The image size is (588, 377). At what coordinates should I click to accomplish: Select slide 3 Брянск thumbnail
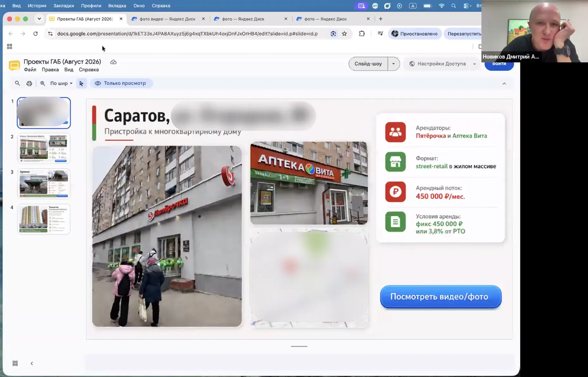point(44,184)
